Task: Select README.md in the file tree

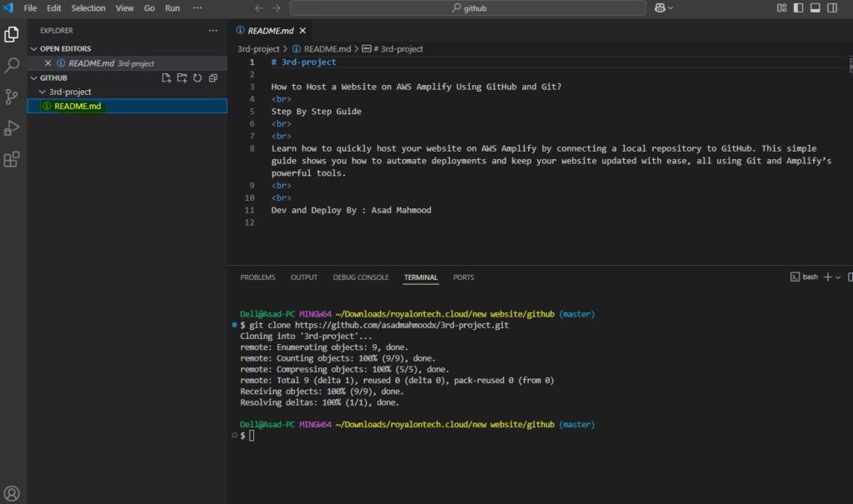Action: tap(127, 106)
